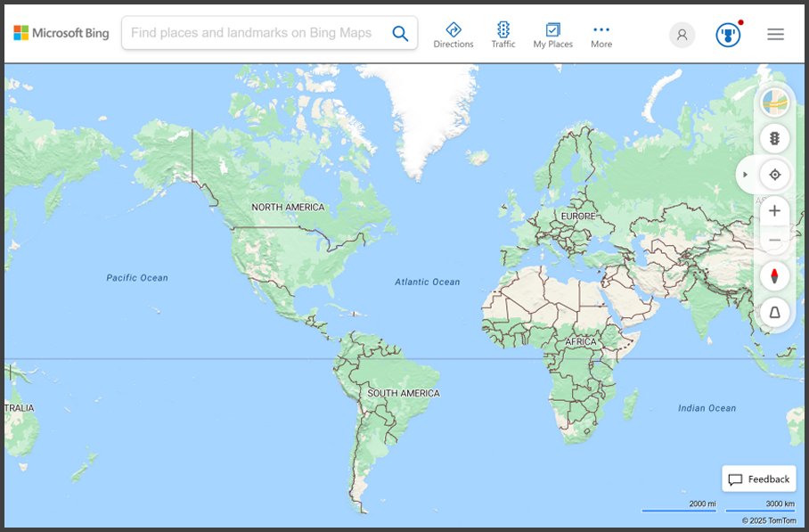Viewport: 809px width, 532px height.
Task: Zoom in using the plus button
Action: (x=774, y=211)
